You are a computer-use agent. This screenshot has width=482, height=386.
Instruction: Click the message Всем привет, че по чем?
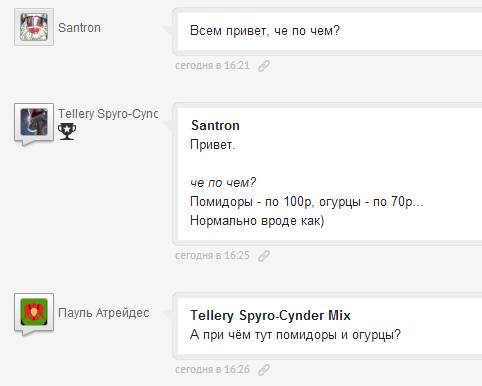pyautogui.click(x=265, y=31)
